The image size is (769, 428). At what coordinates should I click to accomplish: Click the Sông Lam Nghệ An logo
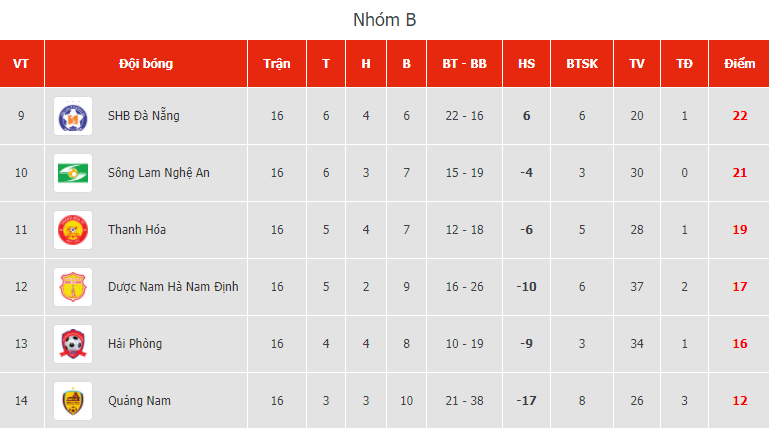tap(73, 173)
